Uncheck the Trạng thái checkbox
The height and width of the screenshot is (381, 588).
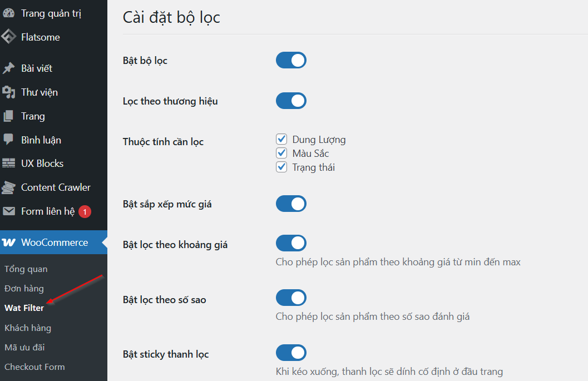(281, 166)
